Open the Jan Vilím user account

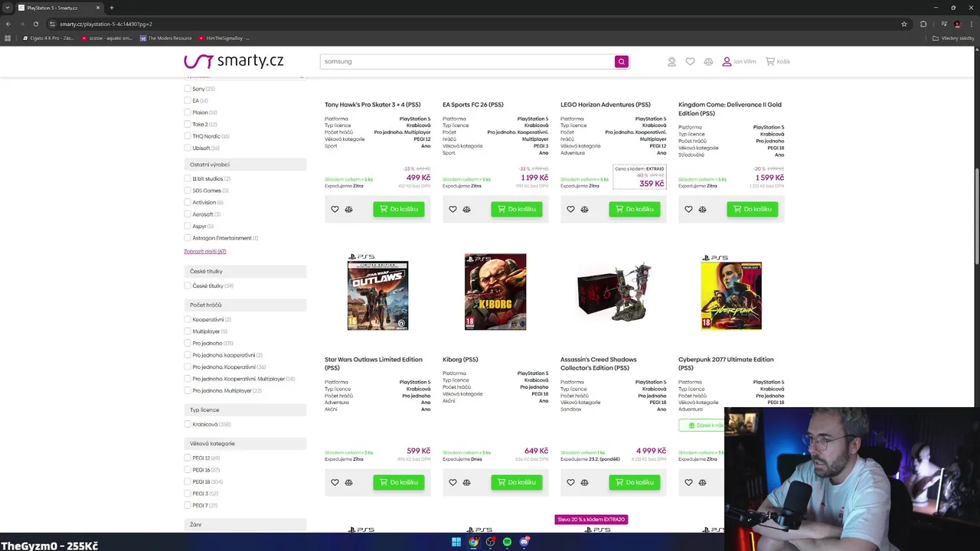[739, 61]
